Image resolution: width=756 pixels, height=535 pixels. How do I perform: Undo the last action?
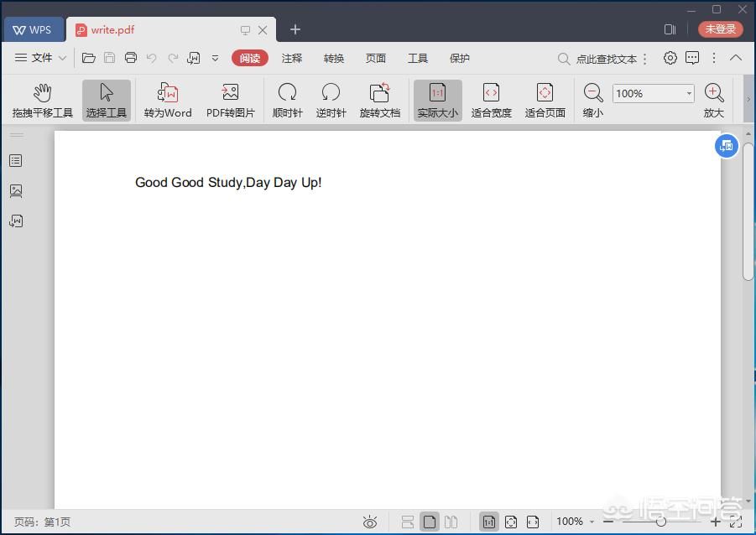(151, 58)
